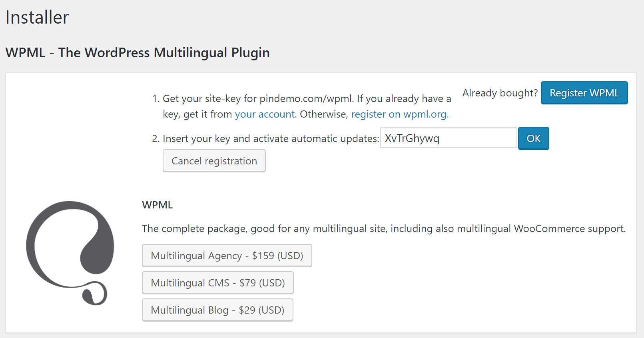Screen dimensions: 644x338
Task: Confirm the site key with OK
Action: click(x=533, y=138)
